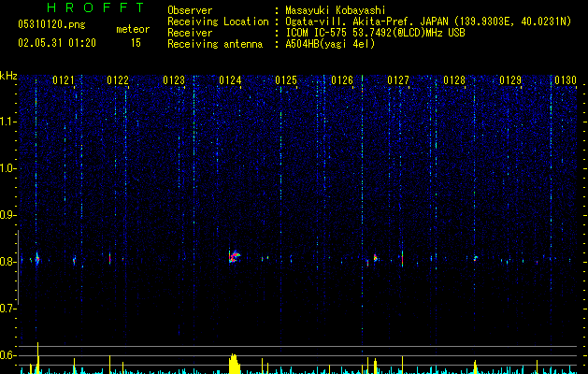Click the 0124 time marker
The height and width of the screenshot is (374, 588).
tap(230, 80)
